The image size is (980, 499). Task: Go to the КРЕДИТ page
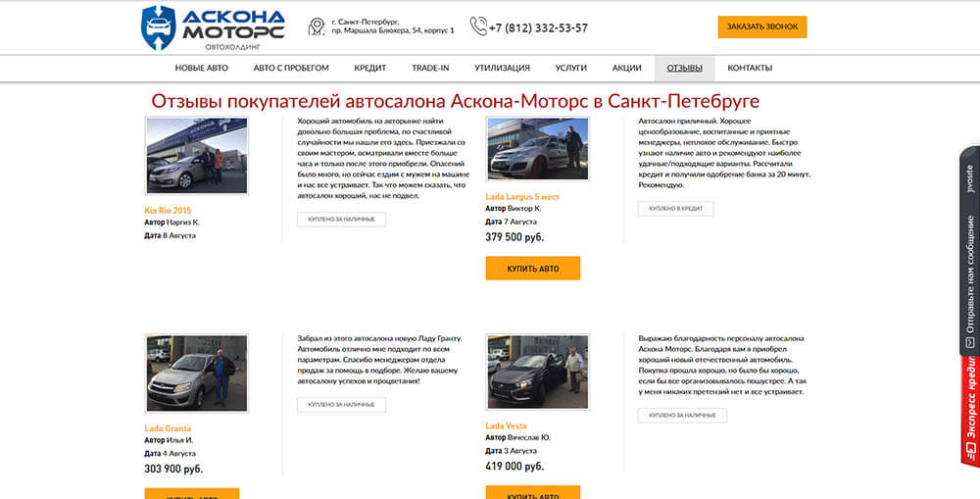coord(370,69)
